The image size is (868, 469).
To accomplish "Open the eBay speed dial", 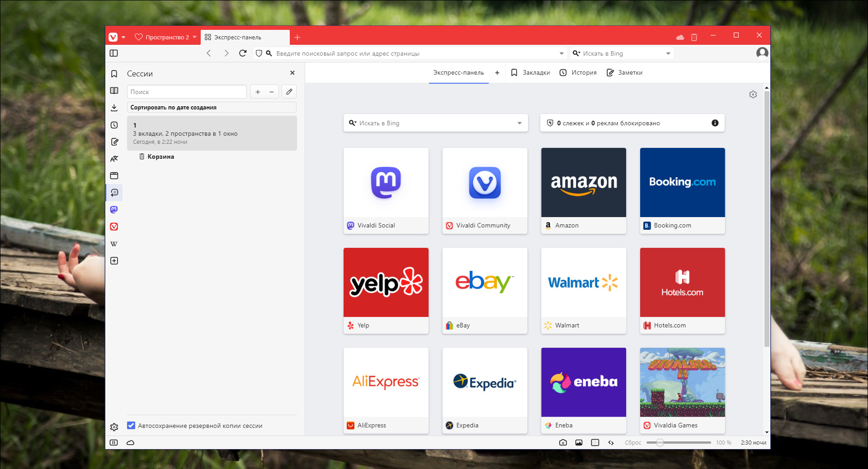I will pos(485,290).
